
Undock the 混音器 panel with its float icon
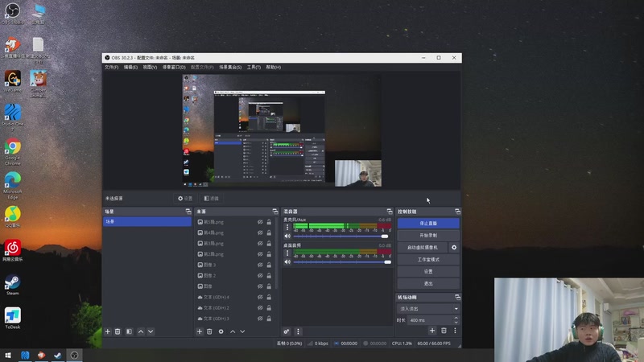click(390, 212)
